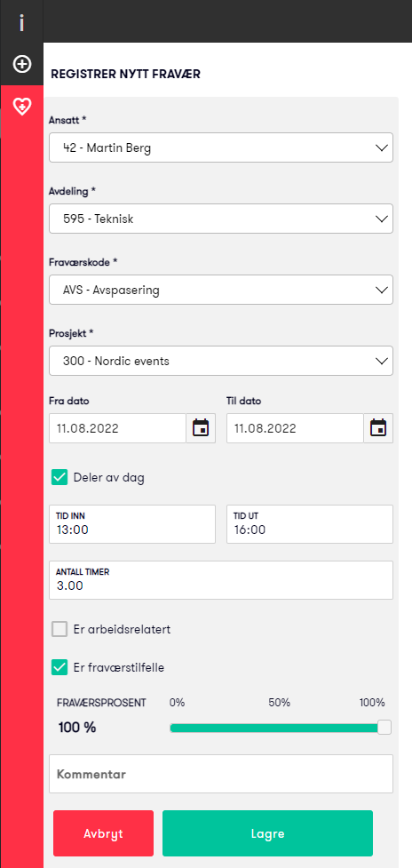Click the Avbryt button
Image resolution: width=412 pixels, height=868 pixels.
click(103, 833)
